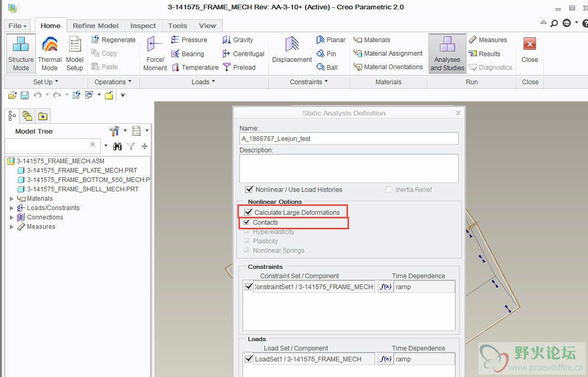
Task: Open the Operations group dropdown
Action: (113, 82)
